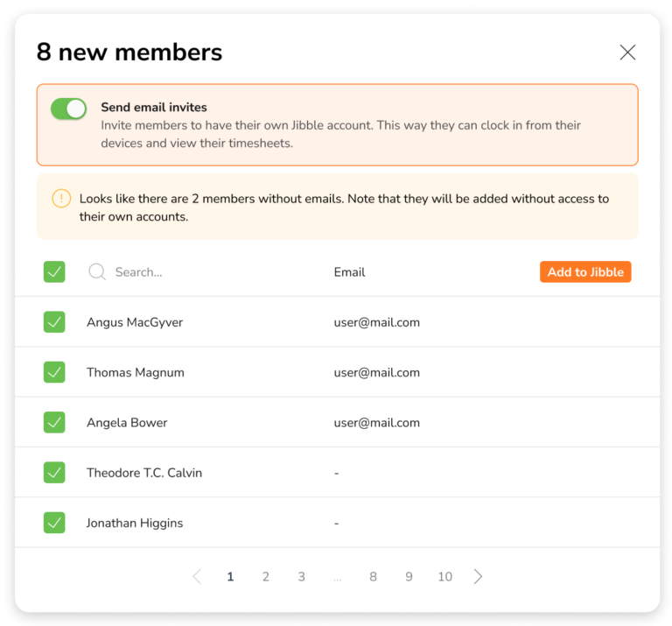Viewport: 672px width, 626px height.
Task: Jump to page 10
Action: (444, 577)
